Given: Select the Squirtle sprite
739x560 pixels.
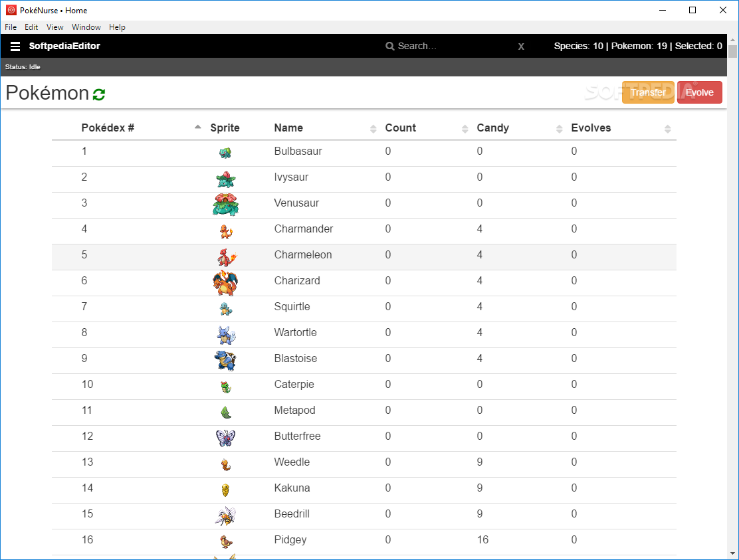Looking at the screenshot, I should (226, 309).
